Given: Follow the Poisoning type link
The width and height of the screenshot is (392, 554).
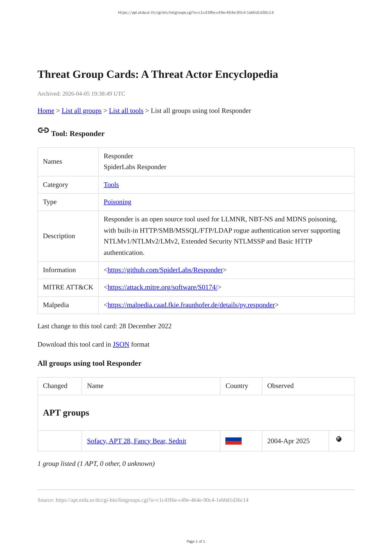Looking at the screenshot, I should pos(117,202).
